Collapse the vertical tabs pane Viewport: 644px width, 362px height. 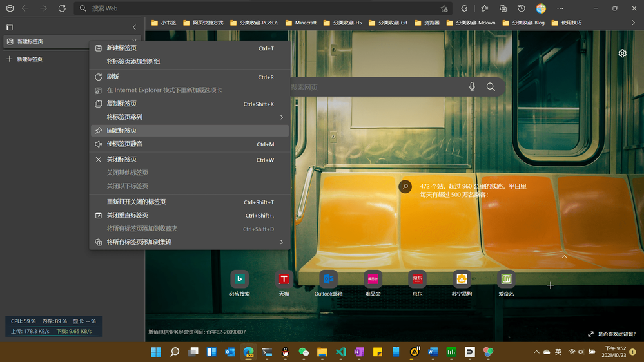[x=134, y=27]
